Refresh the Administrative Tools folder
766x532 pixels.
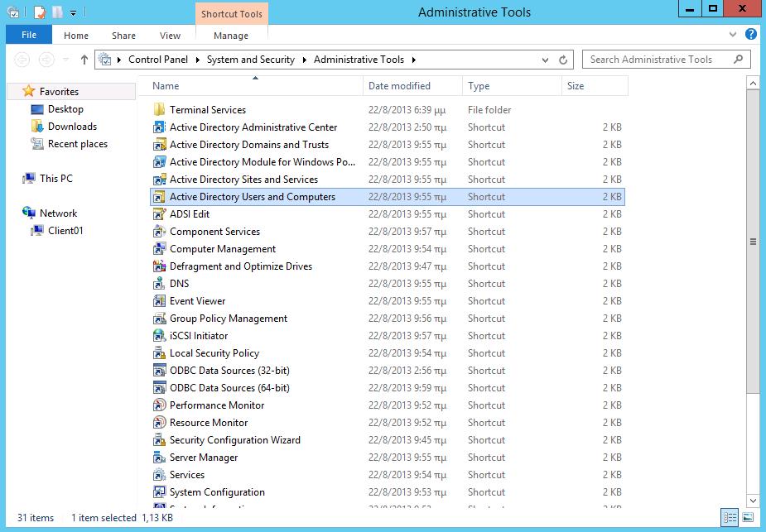pyautogui.click(x=563, y=60)
